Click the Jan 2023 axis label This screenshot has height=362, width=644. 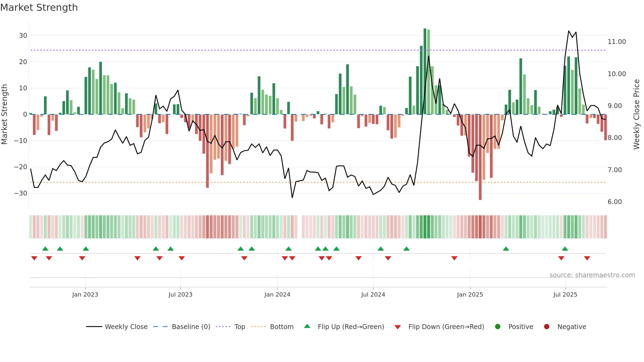85,294
